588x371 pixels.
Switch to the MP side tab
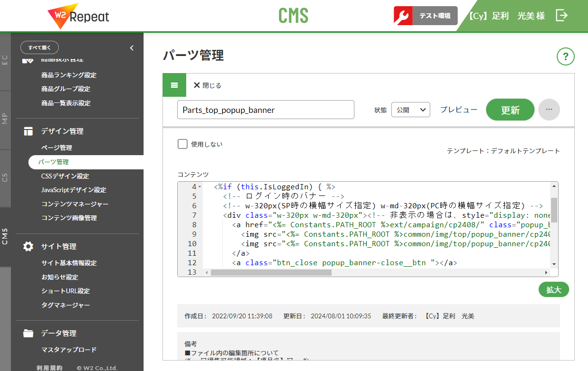5,120
